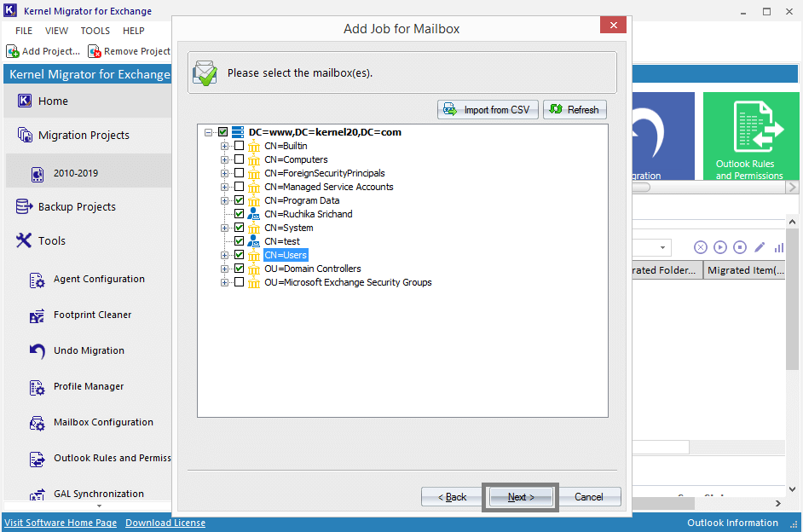Open the dropdown arrow beside job icons
803x532 pixels.
[662, 248]
